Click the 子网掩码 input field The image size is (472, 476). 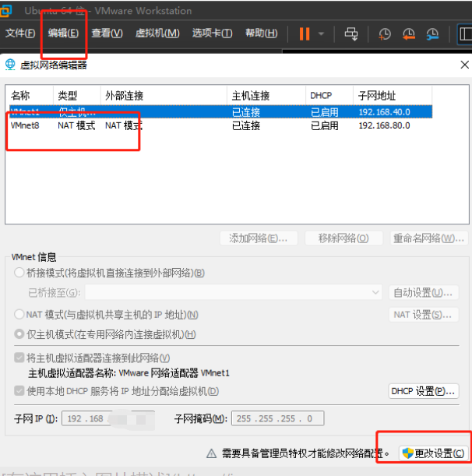point(278,418)
